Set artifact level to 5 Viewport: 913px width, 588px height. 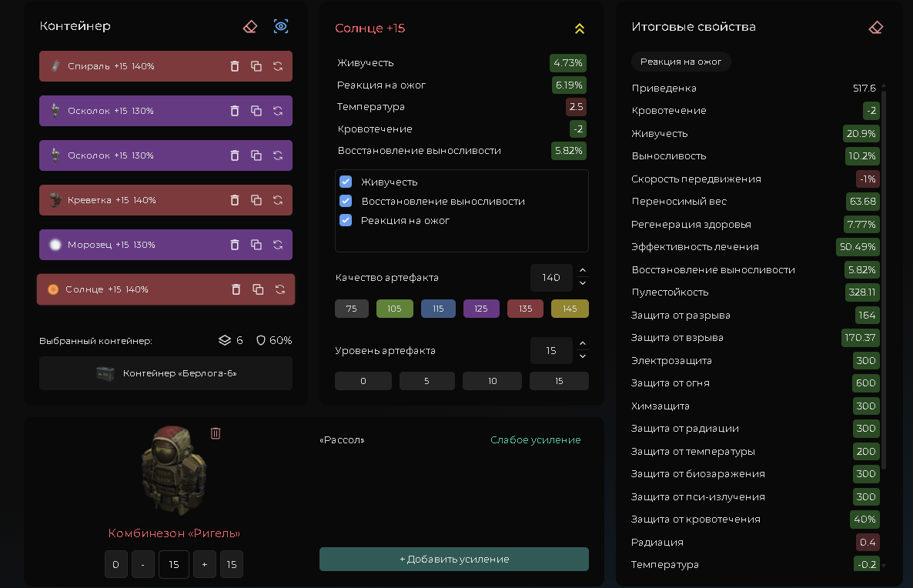pyautogui.click(x=426, y=381)
